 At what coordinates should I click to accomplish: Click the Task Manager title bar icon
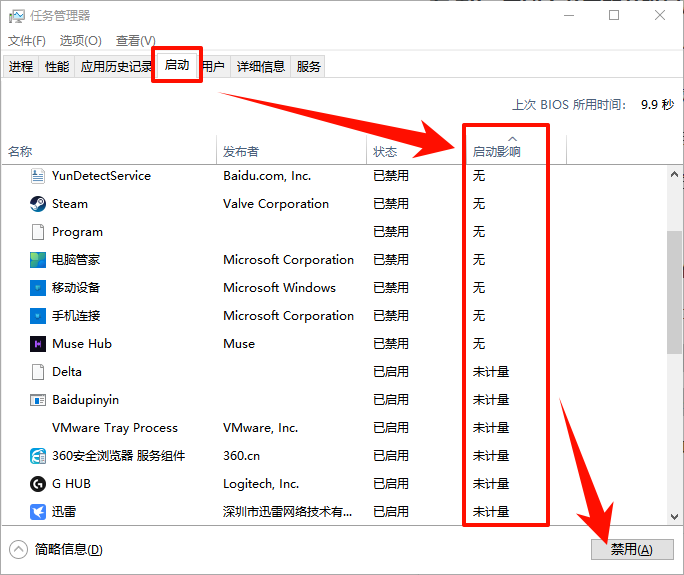[x=17, y=16]
